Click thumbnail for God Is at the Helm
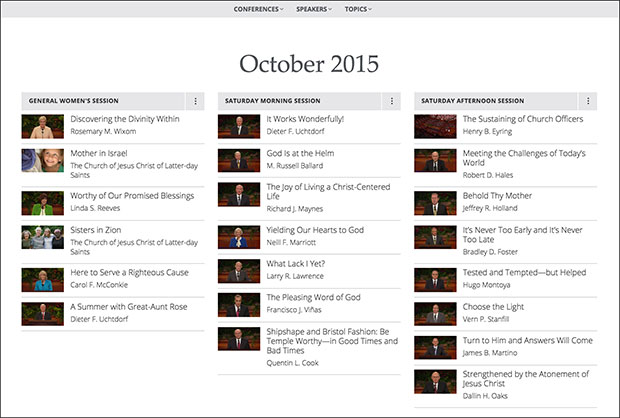This screenshot has height=418, width=620. 239,161
